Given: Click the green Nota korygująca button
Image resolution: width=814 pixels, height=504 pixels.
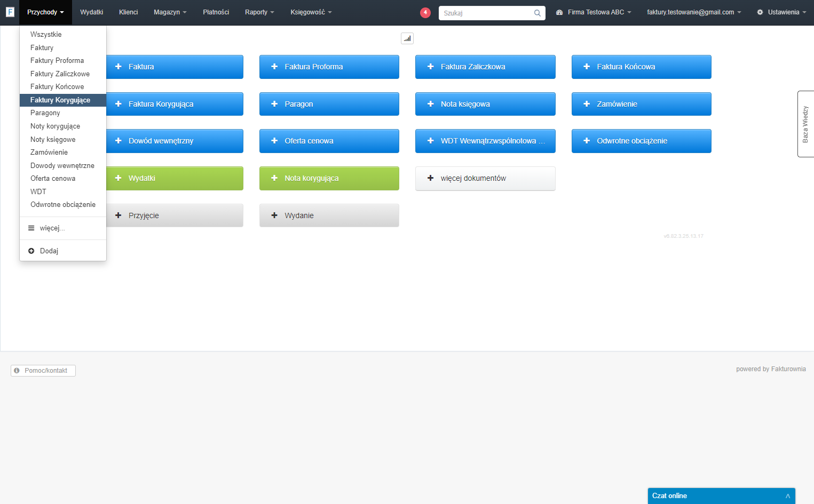Looking at the screenshot, I should click(329, 178).
